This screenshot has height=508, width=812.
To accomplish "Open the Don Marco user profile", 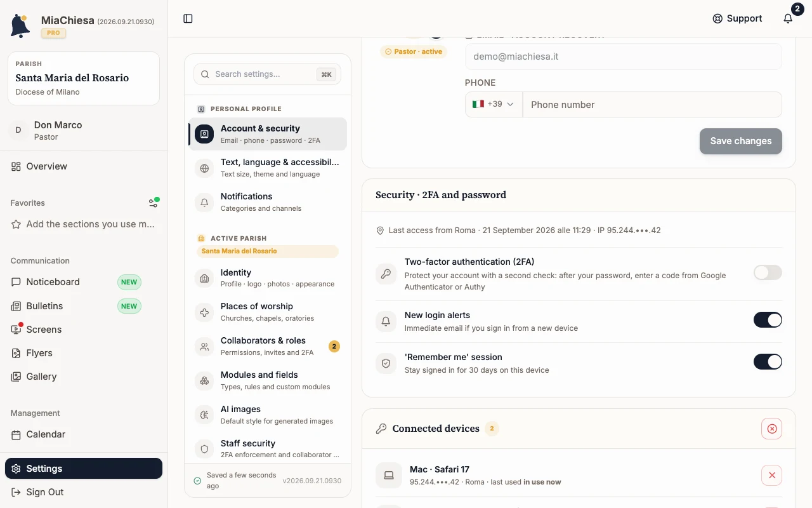I will coord(84,130).
